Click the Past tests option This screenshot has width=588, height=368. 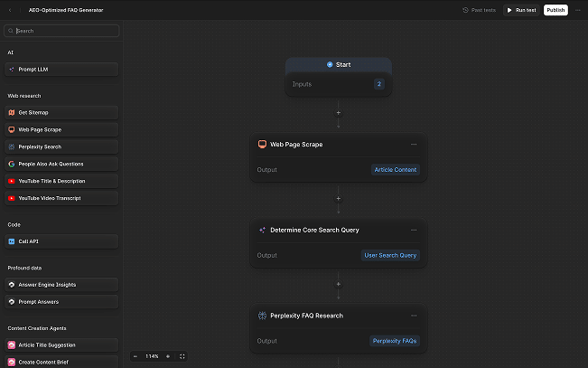[x=479, y=10]
